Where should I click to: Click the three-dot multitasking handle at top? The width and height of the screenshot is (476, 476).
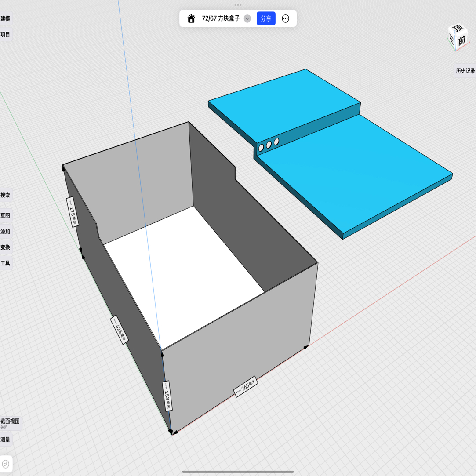click(x=238, y=5)
